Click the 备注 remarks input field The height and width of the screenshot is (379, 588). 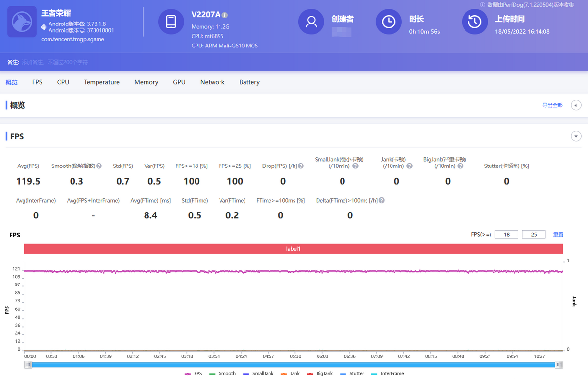[x=55, y=62]
